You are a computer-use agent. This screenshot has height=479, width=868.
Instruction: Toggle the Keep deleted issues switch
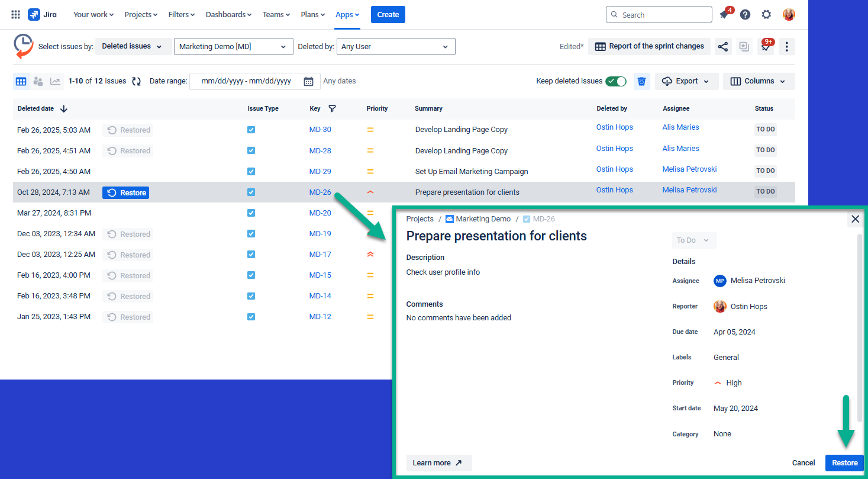(615, 81)
